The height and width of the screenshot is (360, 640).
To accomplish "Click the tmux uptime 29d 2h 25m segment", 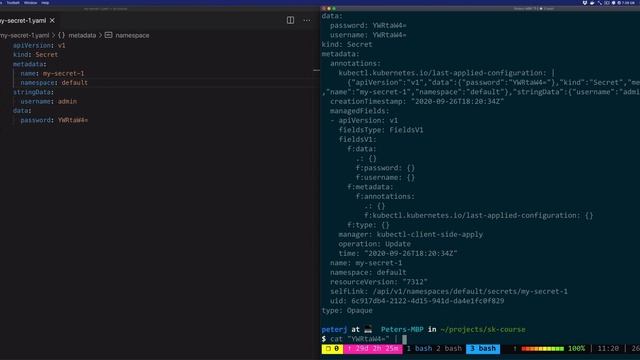I will [373, 349].
